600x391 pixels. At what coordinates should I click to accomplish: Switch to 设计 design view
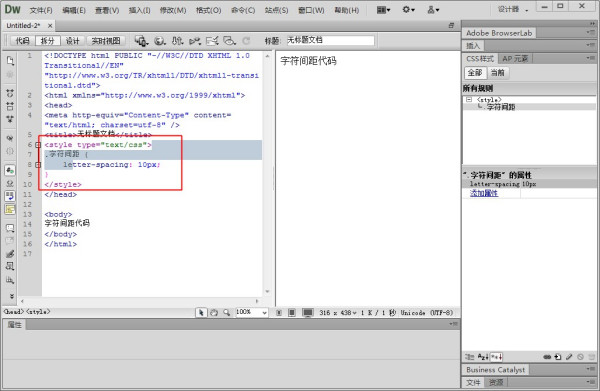[x=73, y=41]
